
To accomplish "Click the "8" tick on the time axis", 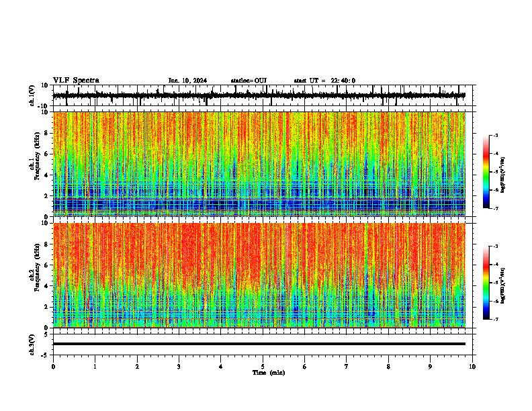I will [388, 367].
